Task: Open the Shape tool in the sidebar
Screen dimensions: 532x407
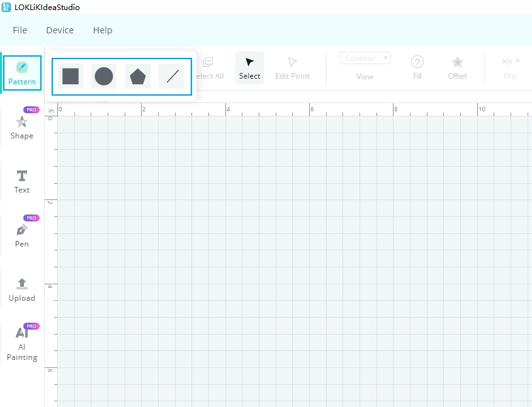Action: pos(22,127)
